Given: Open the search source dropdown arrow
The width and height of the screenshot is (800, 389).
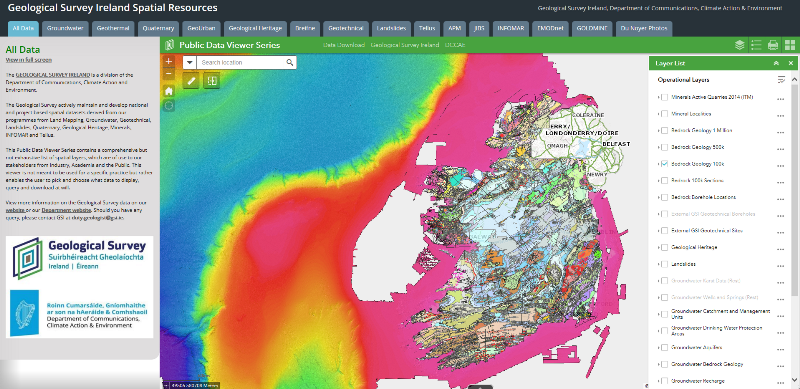Looking at the screenshot, I should point(189,62).
